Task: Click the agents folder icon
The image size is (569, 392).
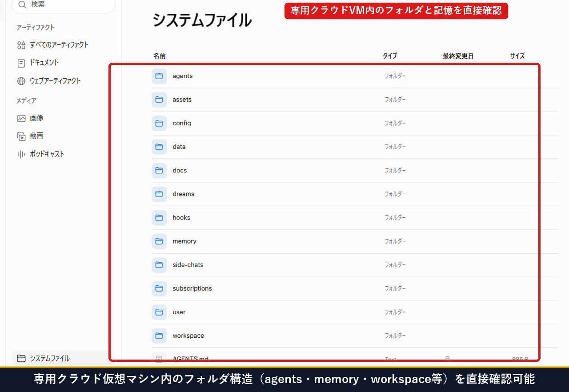Action: pos(159,76)
